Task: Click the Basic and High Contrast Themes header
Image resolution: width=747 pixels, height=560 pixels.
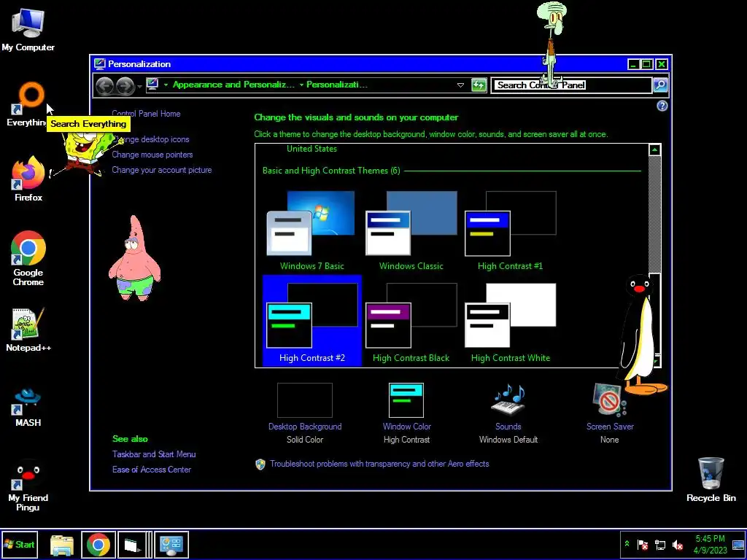Action: [331, 171]
